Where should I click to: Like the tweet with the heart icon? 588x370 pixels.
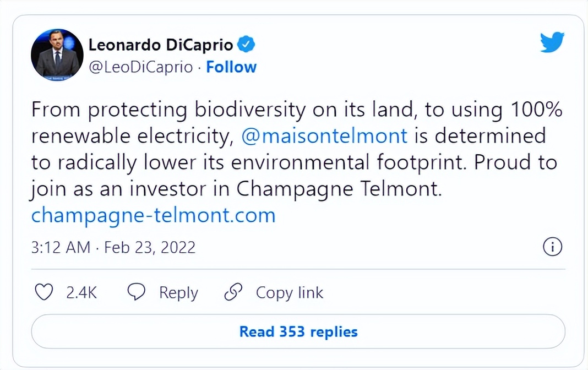pyautogui.click(x=43, y=292)
